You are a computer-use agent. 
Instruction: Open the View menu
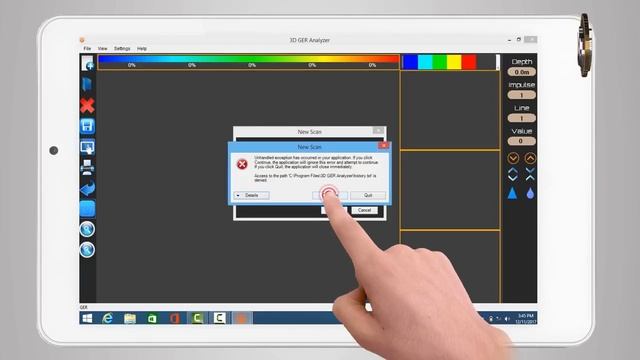pos(102,49)
